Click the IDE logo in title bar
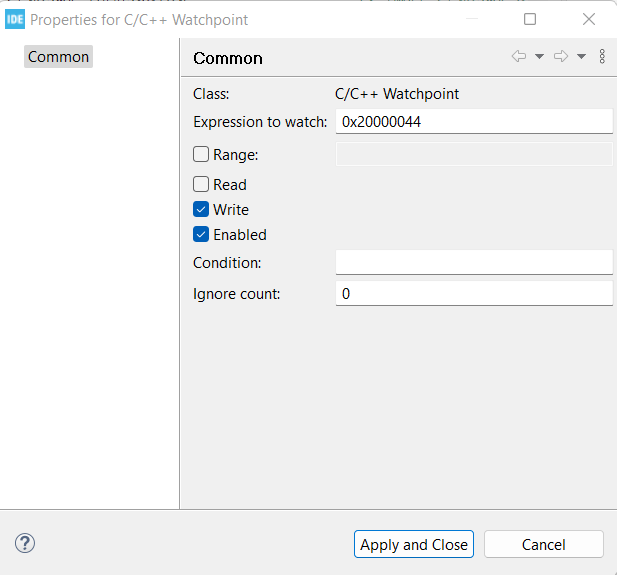The height and width of the screenshot is (575, 617). (x=15, y=19)
